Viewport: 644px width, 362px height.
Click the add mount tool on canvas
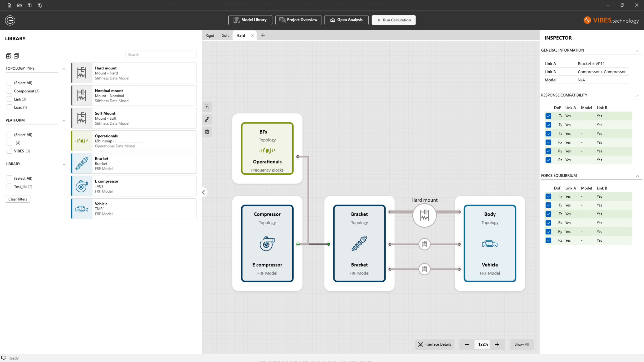(x=207, y=132)
